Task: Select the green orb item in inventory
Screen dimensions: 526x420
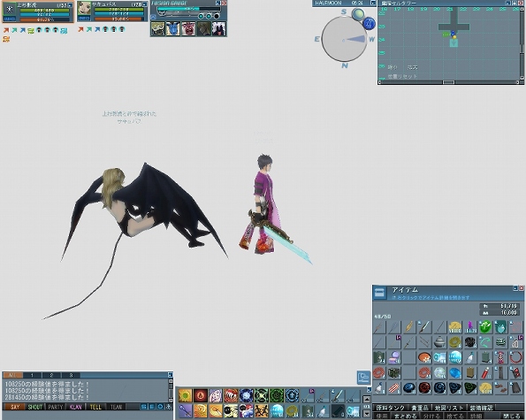Action: [x=485, y=327]
